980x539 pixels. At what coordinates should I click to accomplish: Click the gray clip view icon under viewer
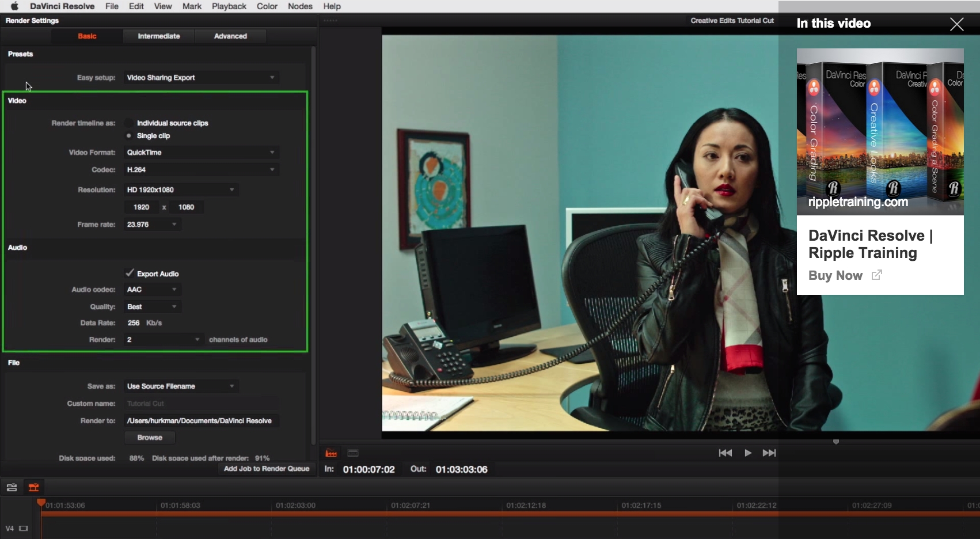353,453
